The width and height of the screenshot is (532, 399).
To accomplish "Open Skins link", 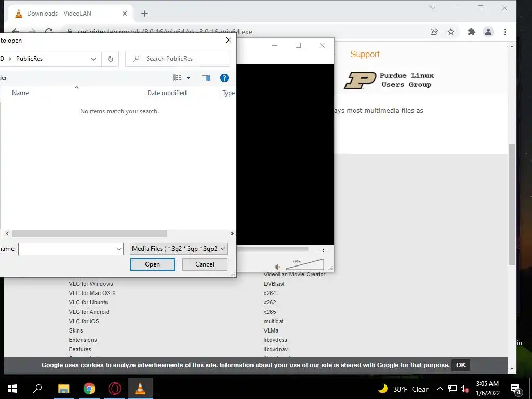I will click(x=76, y=330).
